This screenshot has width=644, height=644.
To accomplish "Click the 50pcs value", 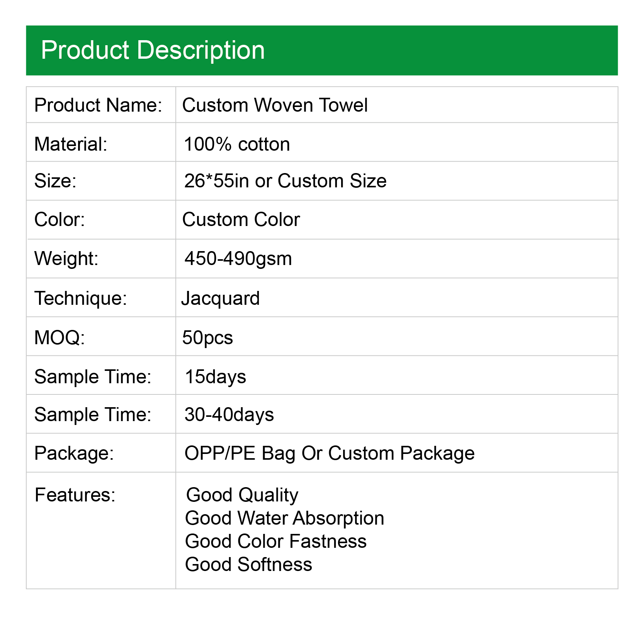I will 207,338.
